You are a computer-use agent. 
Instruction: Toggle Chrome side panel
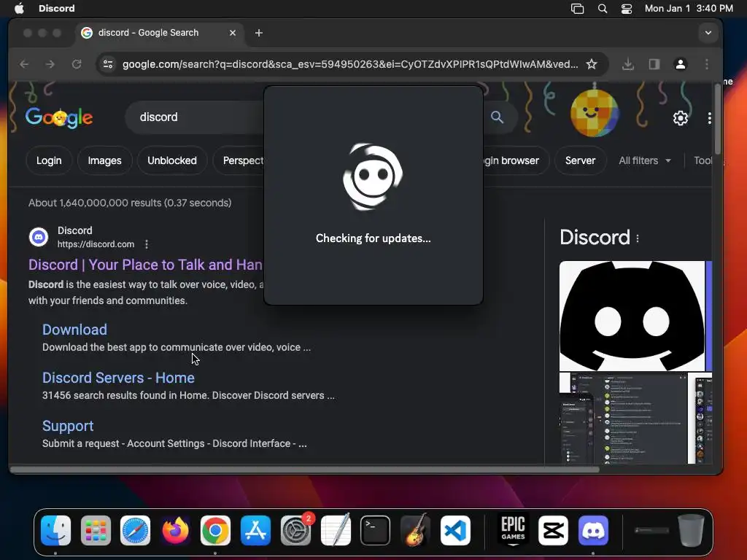click(654, 64)
